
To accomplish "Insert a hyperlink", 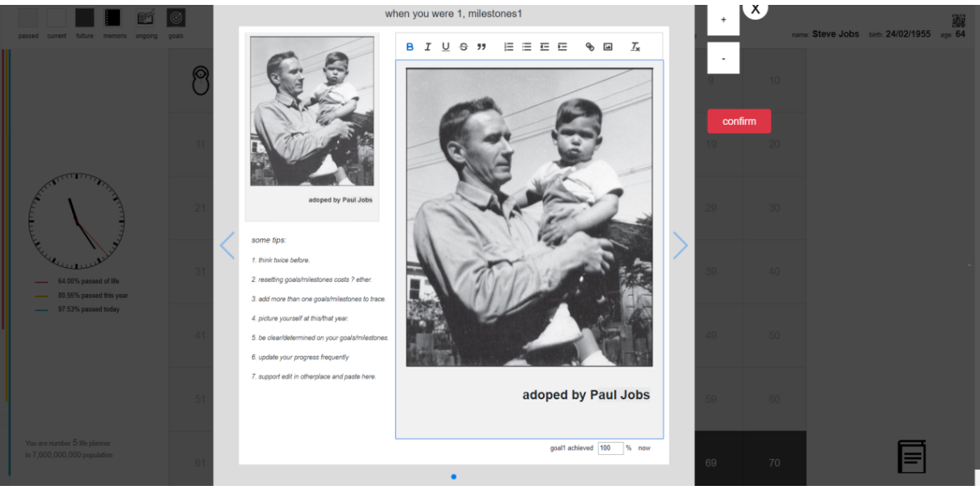I will (590, 47).
